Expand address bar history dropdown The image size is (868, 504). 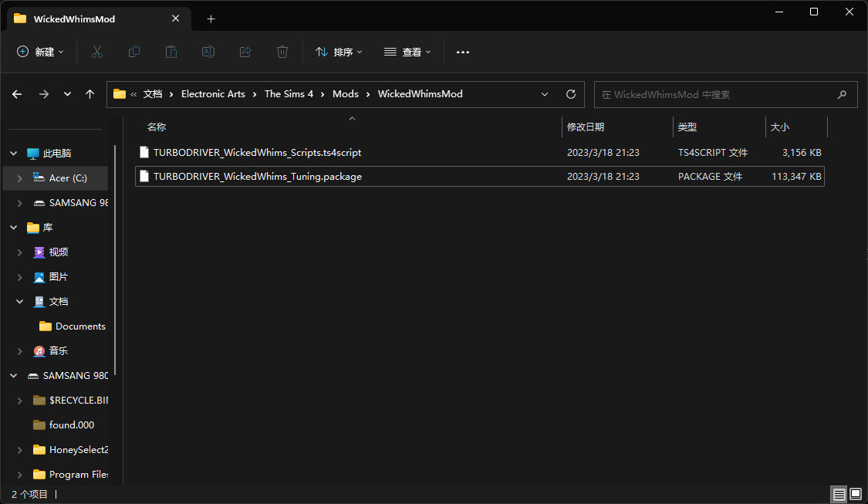[x=545, y=94]
